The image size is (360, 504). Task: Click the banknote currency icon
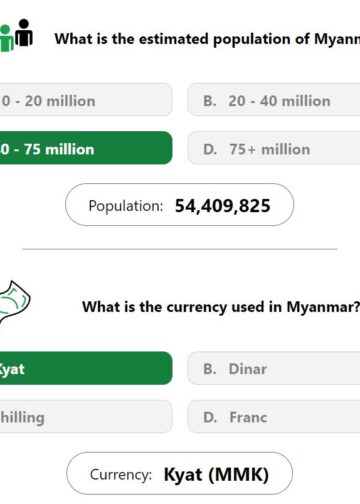(15, 302)
